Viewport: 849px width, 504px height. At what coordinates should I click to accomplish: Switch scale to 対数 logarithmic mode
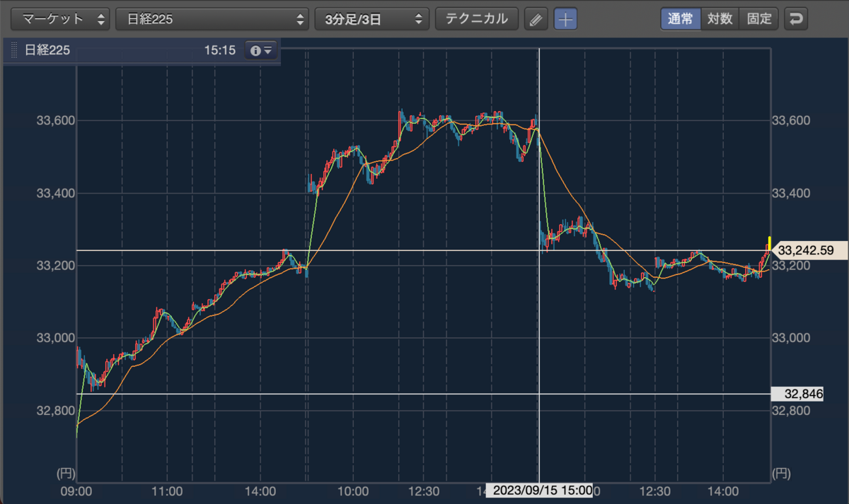720,19
